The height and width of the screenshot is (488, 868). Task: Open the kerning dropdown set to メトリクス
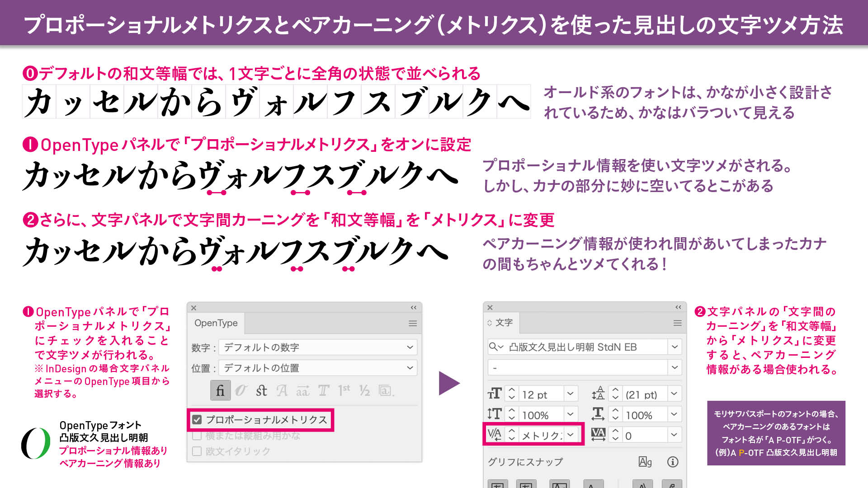tap(571, 435)
